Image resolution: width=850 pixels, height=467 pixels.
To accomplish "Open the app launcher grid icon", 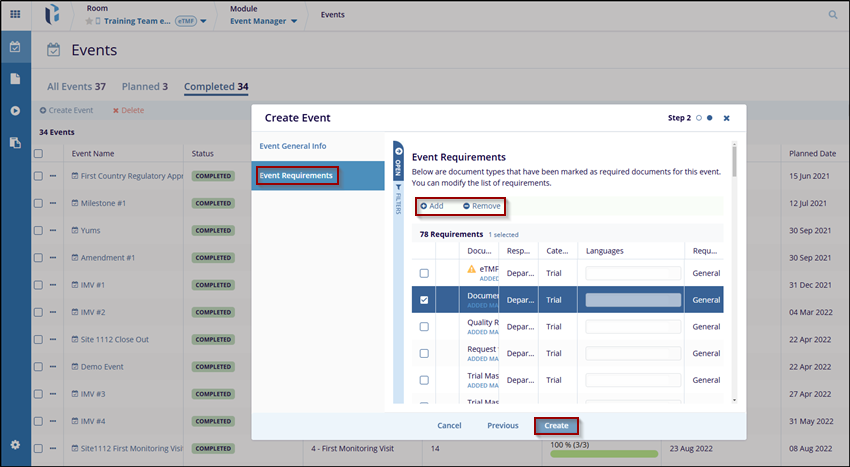I will pos(15,14).
